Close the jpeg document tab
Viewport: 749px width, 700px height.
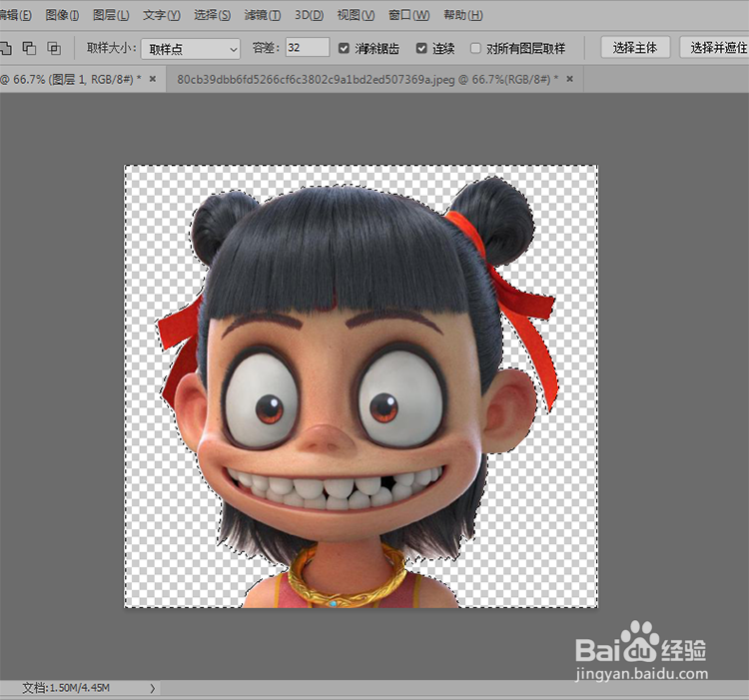coord(569,79)
